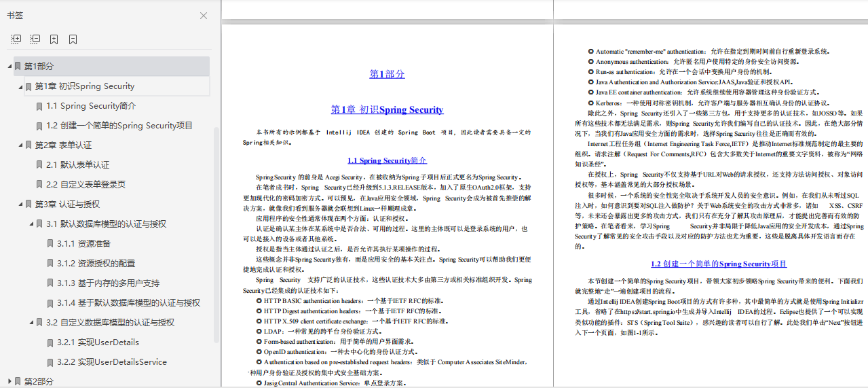This screenshot has width=868, height=388.
Task: Jump to bookmark 3.1.1 资源准备
Action: click(x=83, y=244)
